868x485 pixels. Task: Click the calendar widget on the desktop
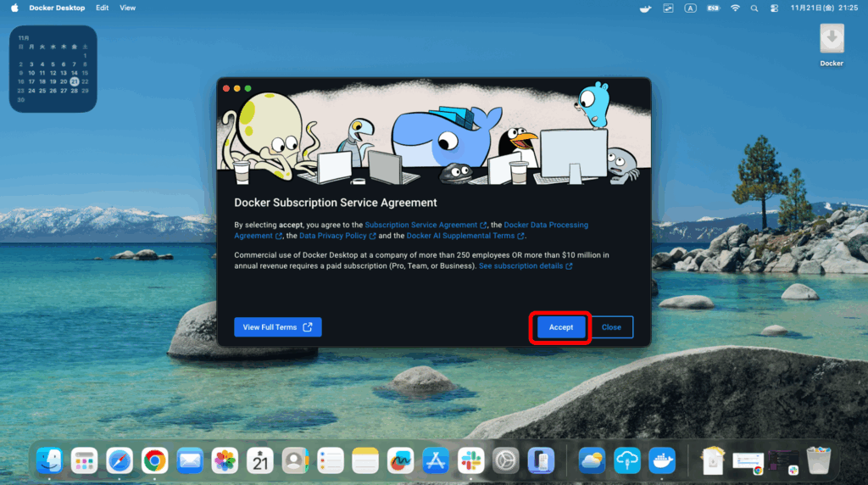coord(53,69)
